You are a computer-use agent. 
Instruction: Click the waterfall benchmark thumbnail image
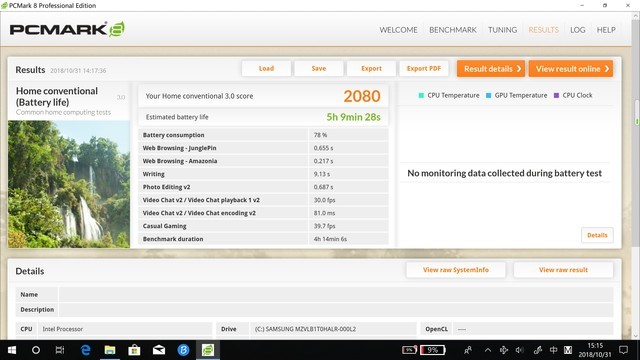69,184
